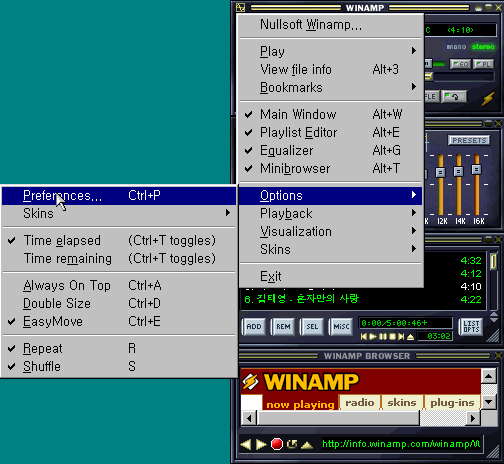This screenshot has width=504, height=464.
Task: Go back in the Winamp Browser
Action: pyautogui.click(x=246, y=444)
